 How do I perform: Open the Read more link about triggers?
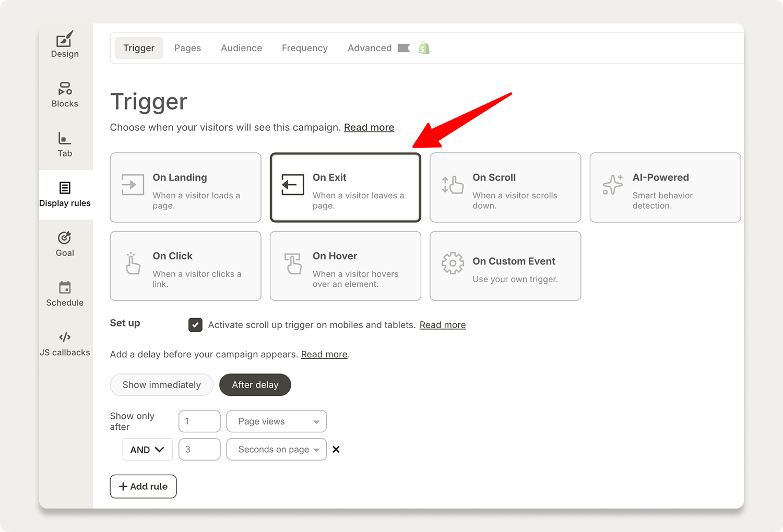369,127
